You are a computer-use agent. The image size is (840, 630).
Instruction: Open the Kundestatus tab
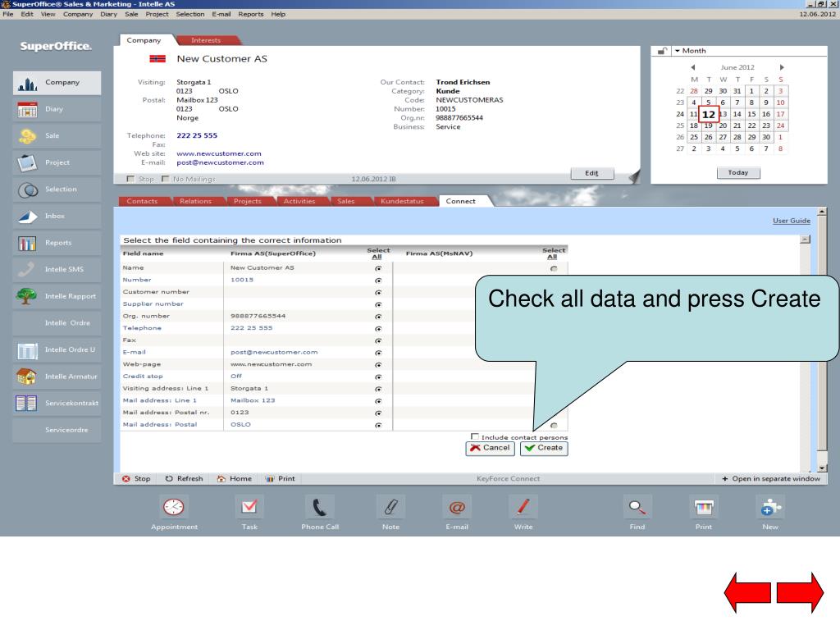402,202
